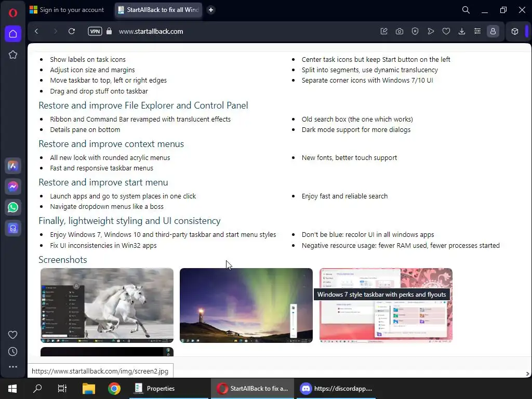Open the profile account icon
532x399 pixels.
(493, 31)
